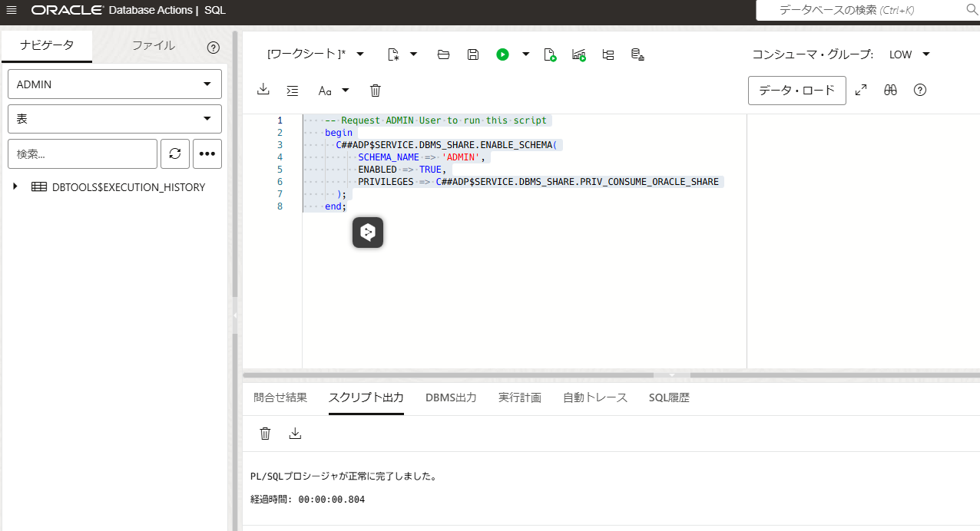The image size is (980, 531).
Task: Run the SQL script with green play button
Action: pos(502,54)
